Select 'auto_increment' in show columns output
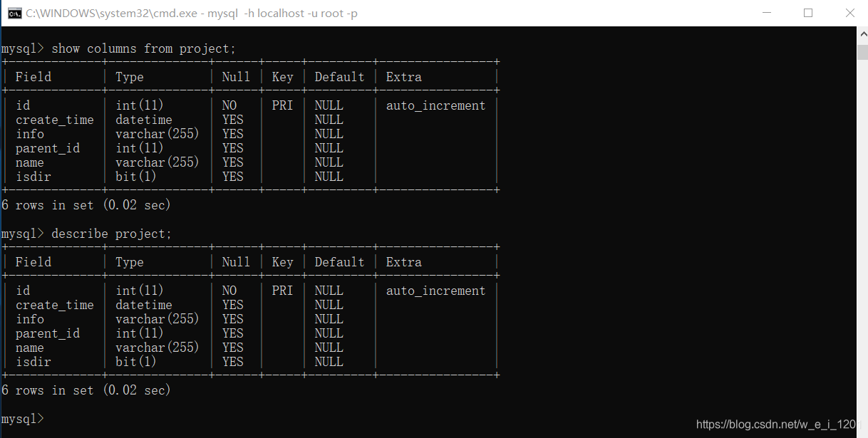868x438 pixels. 435,105
